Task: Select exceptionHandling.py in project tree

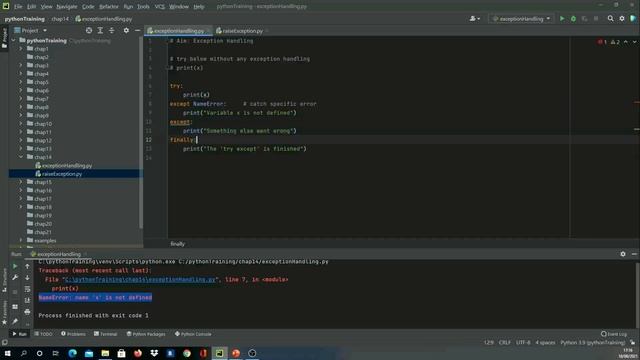Action: (67, 166)
